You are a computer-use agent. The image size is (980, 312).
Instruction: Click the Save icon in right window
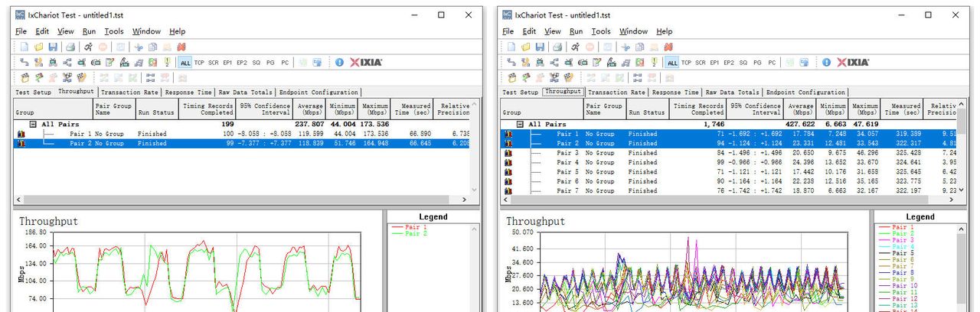pyautogui.click(x=539, y=47)
